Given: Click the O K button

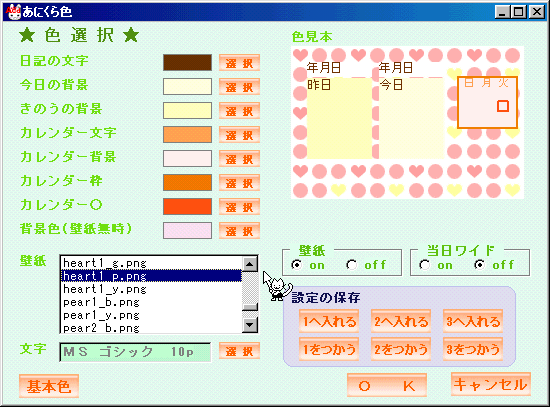Looking at the screenshot, I should [387, 385].
